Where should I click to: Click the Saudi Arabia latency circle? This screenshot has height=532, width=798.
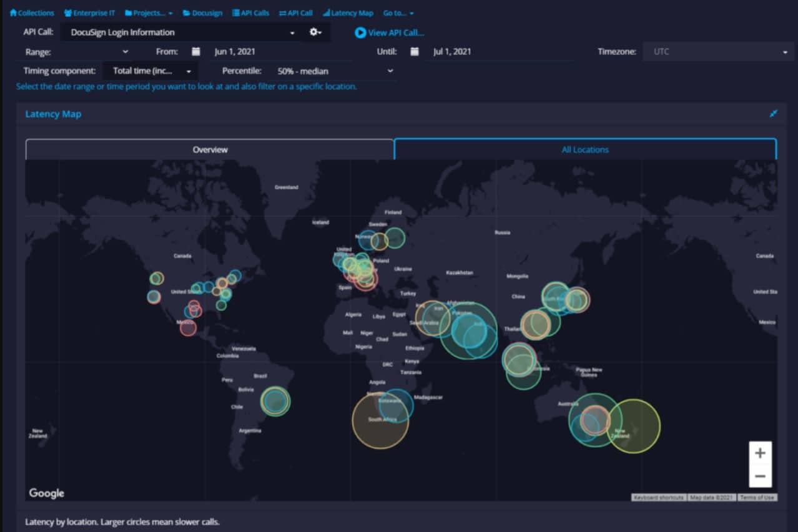[433, 318]
